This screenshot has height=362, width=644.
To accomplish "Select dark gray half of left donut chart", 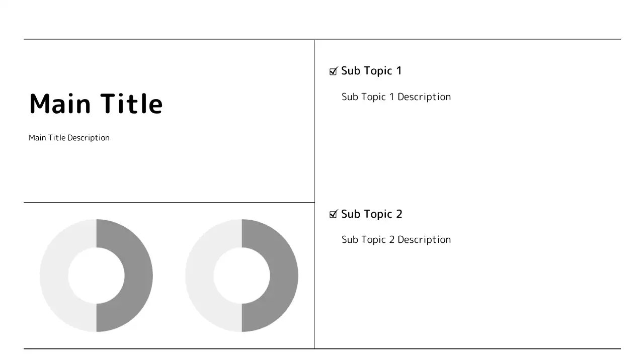I will [138, 276].
